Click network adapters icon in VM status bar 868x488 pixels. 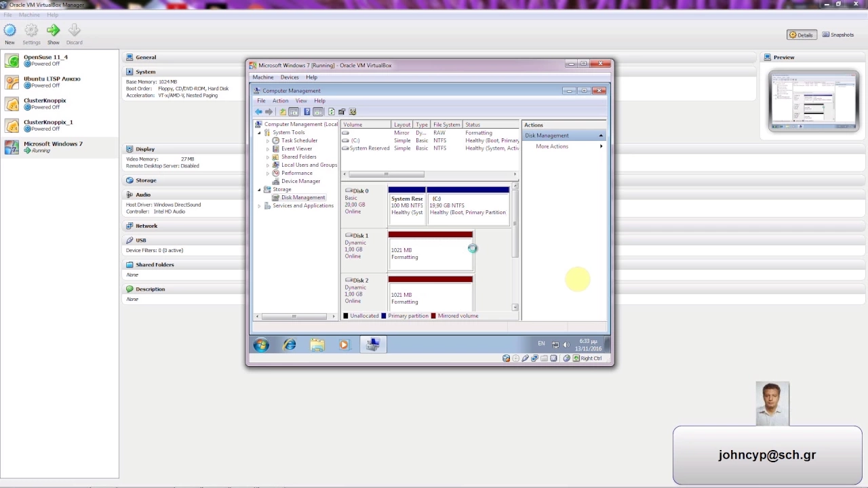click(x=534, y=359)
